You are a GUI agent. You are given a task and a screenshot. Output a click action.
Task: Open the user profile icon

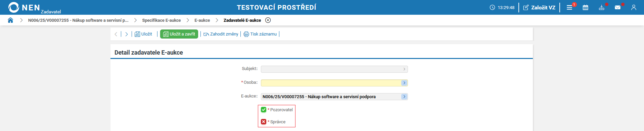pos(634,7)
